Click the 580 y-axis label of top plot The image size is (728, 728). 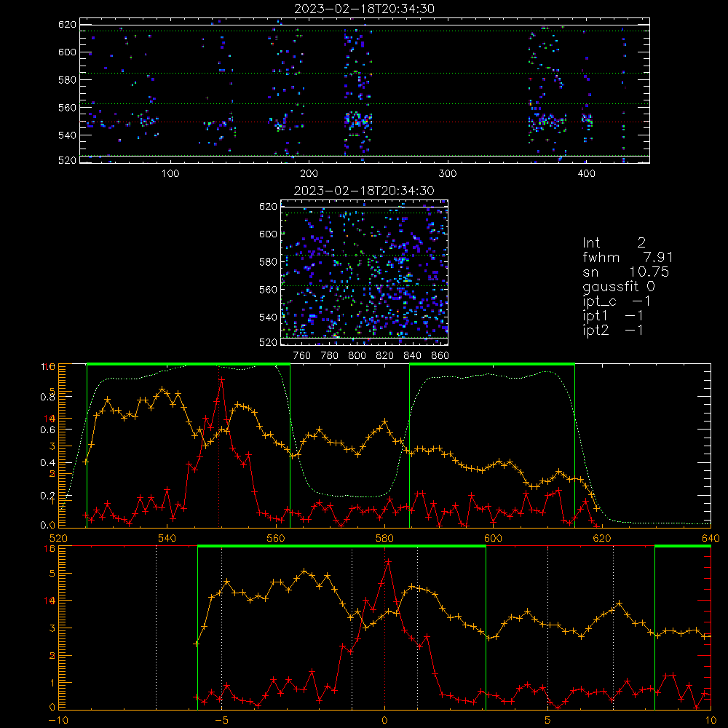(x=67, y=80)
